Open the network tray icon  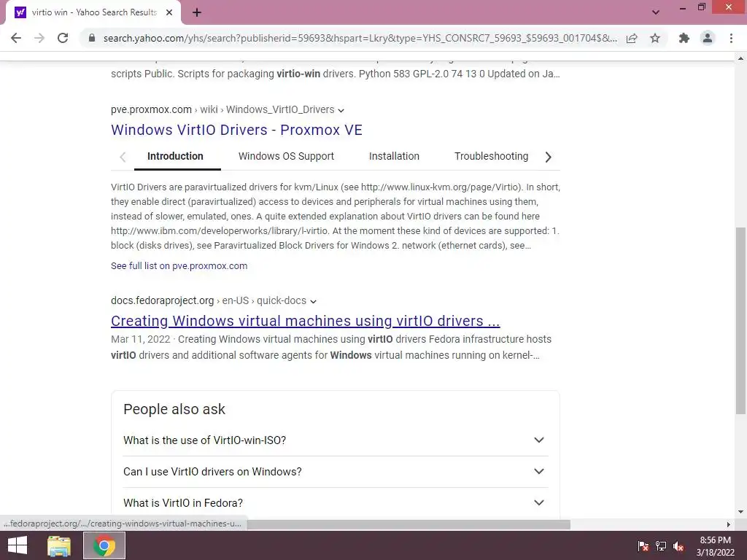click(x=661, y=546)
